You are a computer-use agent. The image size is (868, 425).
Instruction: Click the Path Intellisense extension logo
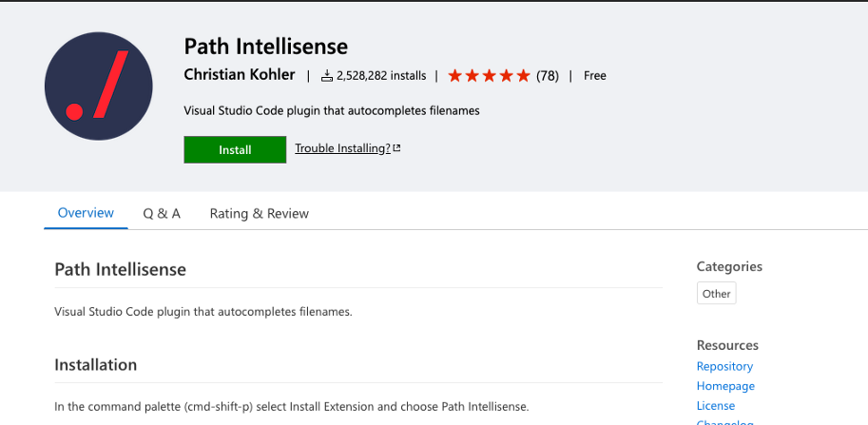99,87
